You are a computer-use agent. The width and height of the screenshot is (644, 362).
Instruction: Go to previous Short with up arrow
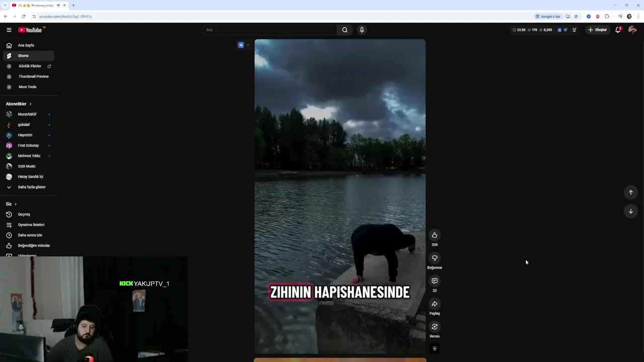[x=631, y=192]
